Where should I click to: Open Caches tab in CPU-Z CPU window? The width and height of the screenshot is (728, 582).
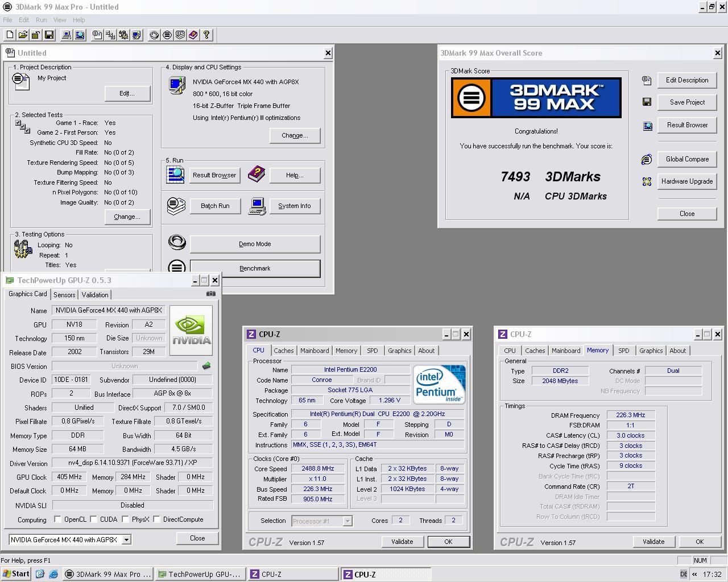284,351
